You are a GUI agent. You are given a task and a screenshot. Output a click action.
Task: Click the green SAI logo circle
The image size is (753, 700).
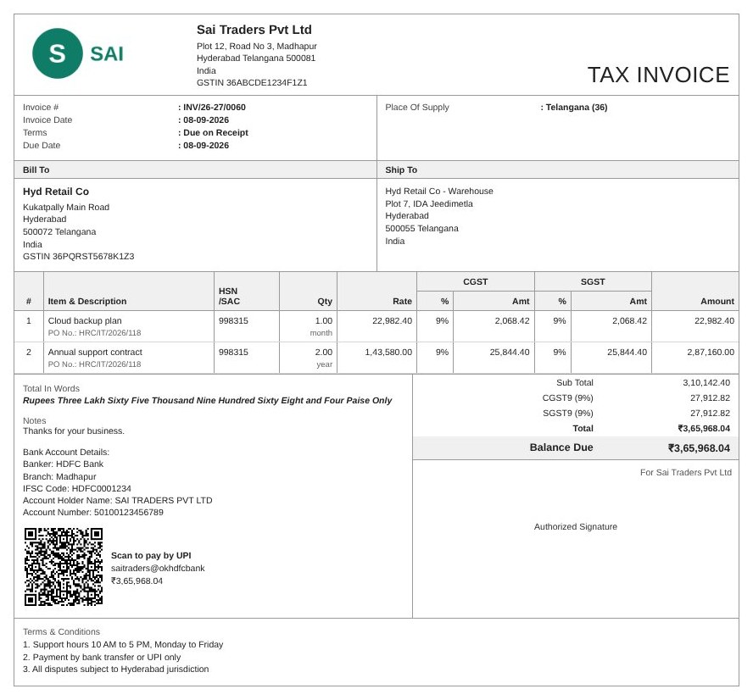pyautogui.click(x=57, y=53)
